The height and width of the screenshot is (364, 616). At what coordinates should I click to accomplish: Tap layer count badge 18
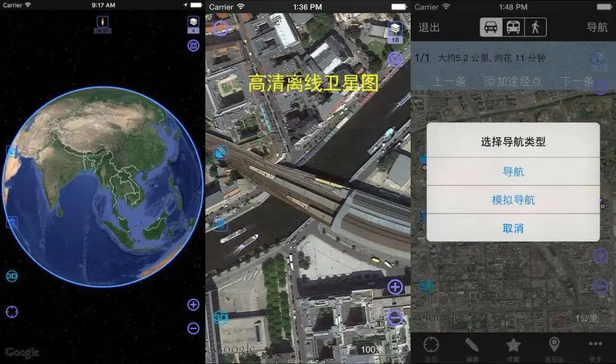pos(395,40)
